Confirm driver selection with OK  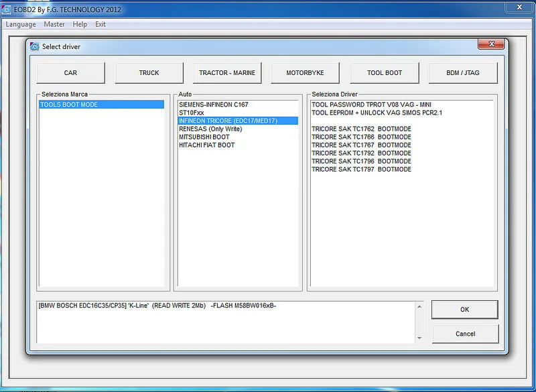(464, 310)
